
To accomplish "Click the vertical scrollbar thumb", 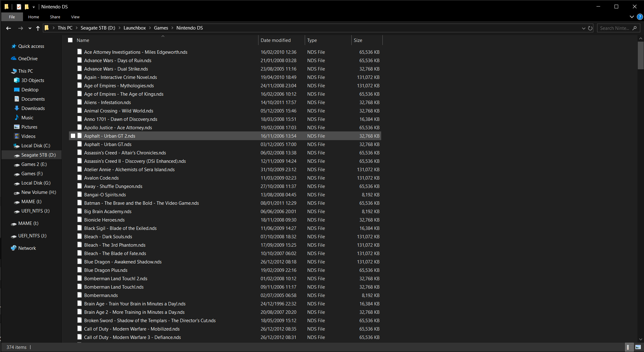I will click(x=641, y=55).
